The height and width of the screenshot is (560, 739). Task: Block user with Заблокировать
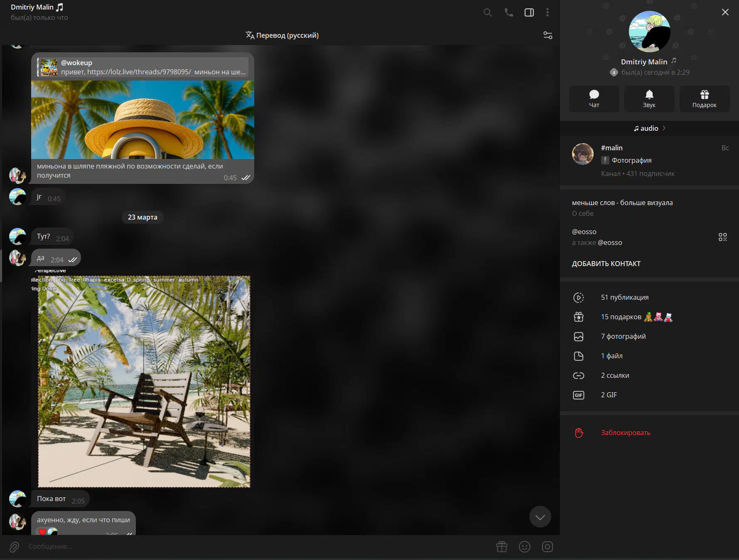point(625,433)
